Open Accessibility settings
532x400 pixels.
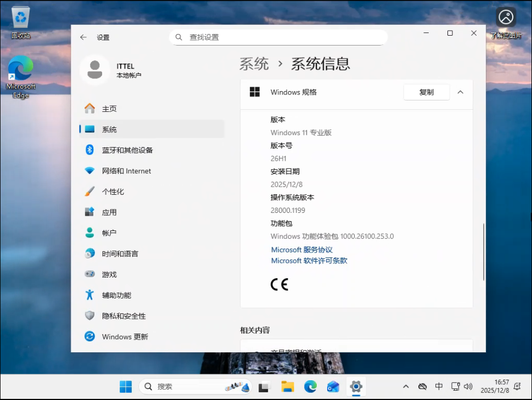(x=116, y=295)
